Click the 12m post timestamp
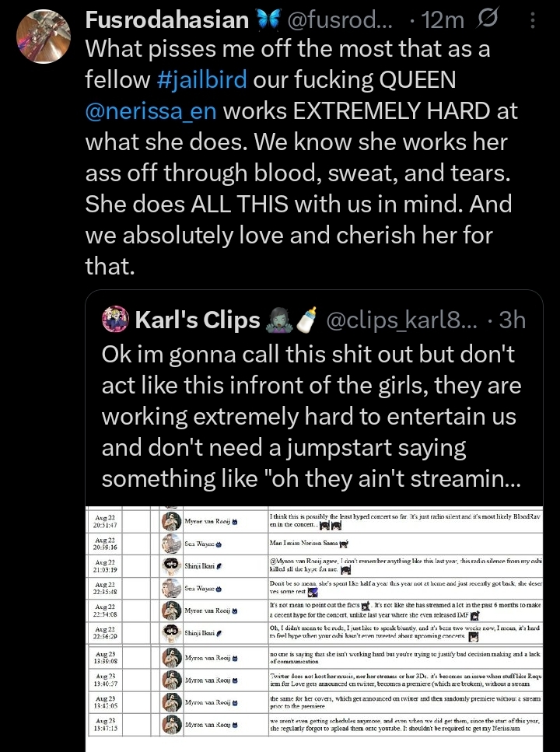Screen dimensions: 560x752 443,19
